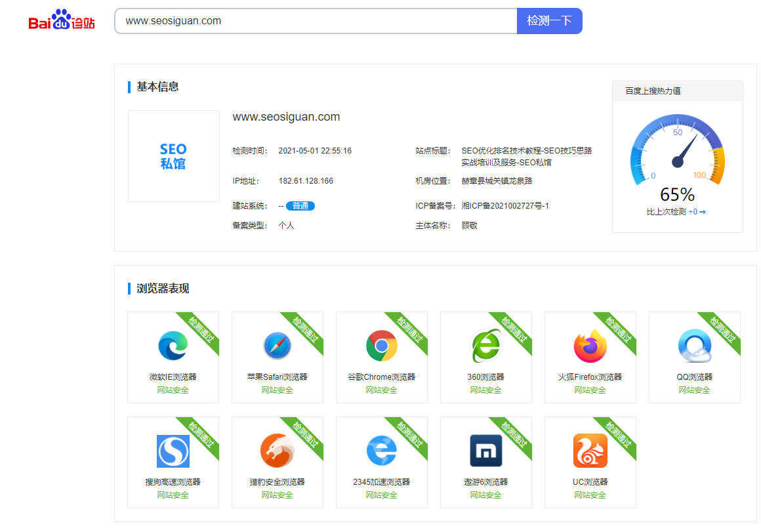761x532 pixels.
Task: Click the 苹果Safari浏览器 label
Action: click(277, 377)
